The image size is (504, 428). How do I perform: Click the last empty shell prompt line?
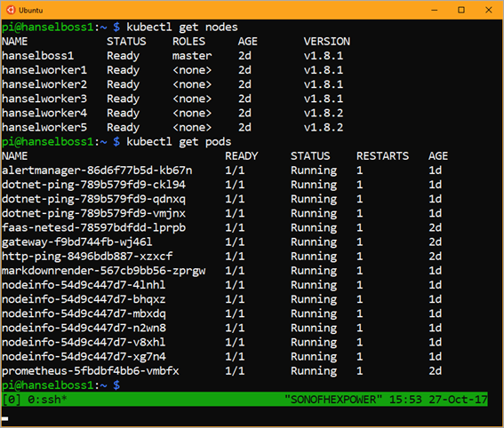pos(61,385)
